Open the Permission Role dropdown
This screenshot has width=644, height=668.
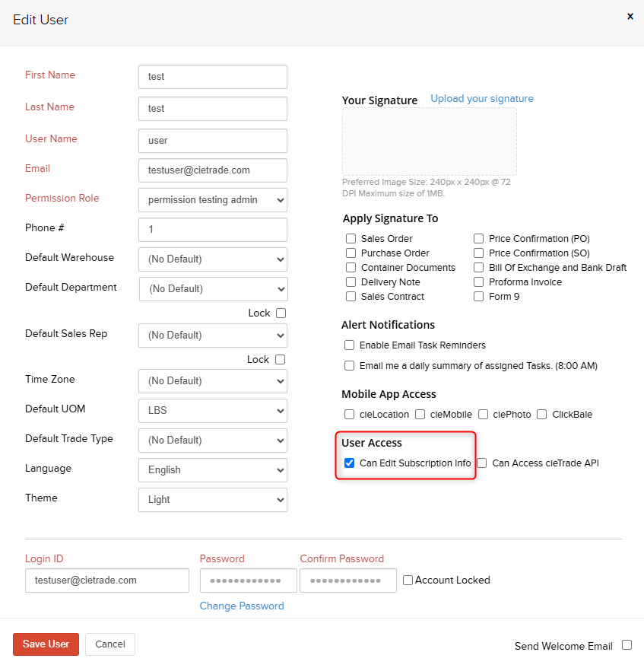tap(213, 200)
